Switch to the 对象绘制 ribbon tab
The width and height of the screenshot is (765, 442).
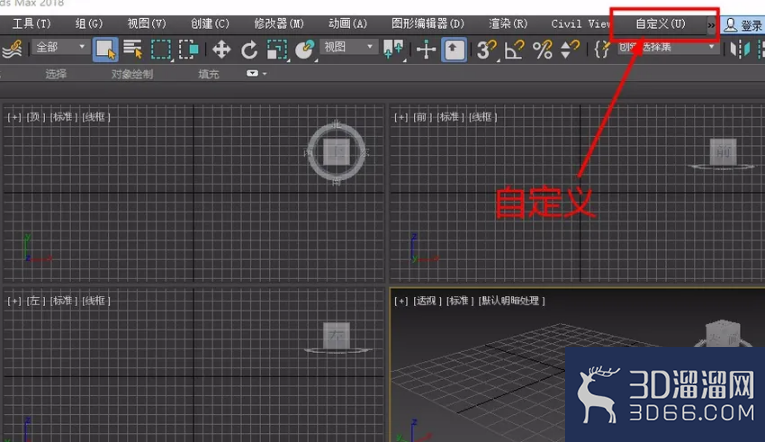[132, 74]
